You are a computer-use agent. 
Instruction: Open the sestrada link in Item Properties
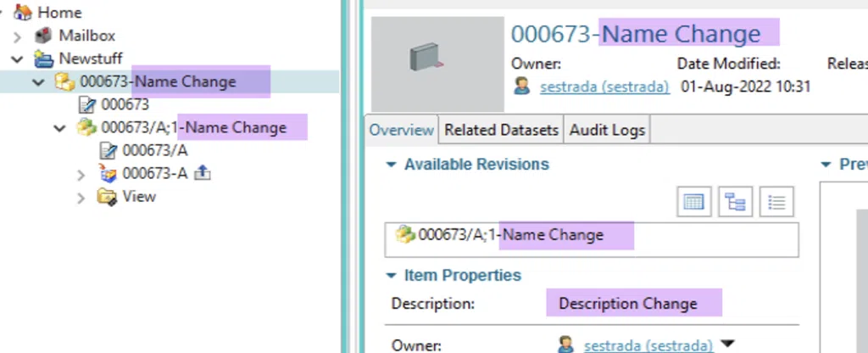pyautogui.click(x=648, y=345)
